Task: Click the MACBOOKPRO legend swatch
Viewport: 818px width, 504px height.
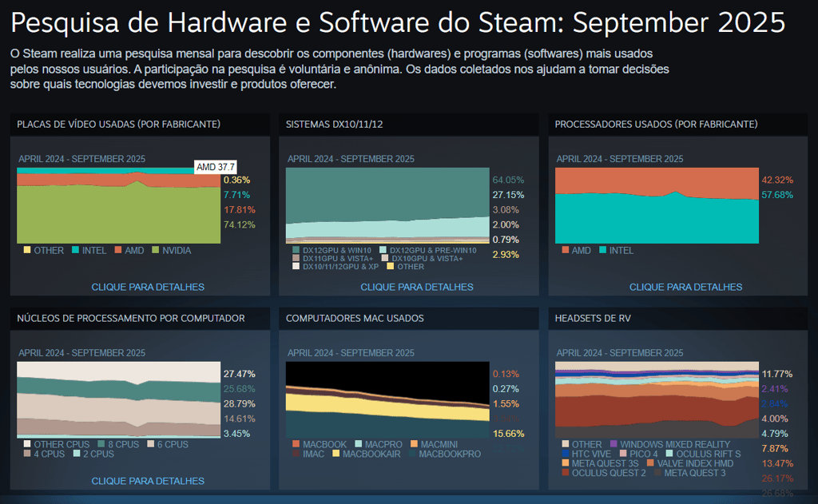Action: 412,454
